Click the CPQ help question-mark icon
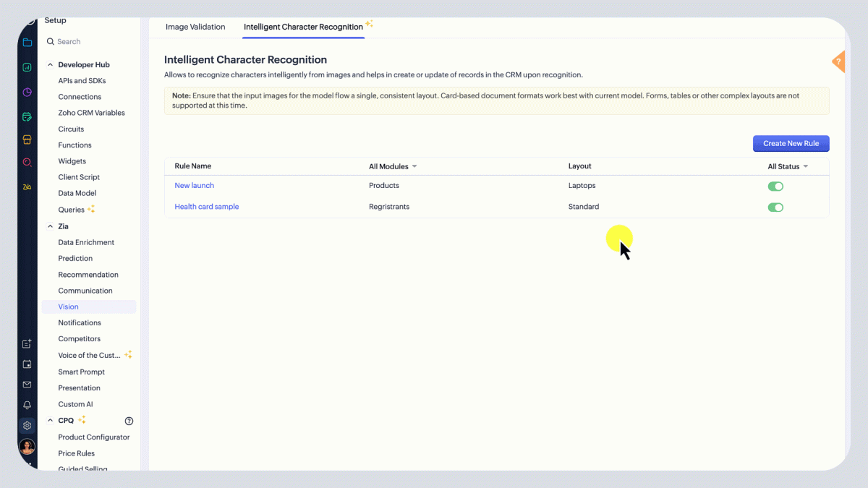Image resolution: width=868 pixels, height=488 pixels. pyautogui.click(x=129, y=421)
